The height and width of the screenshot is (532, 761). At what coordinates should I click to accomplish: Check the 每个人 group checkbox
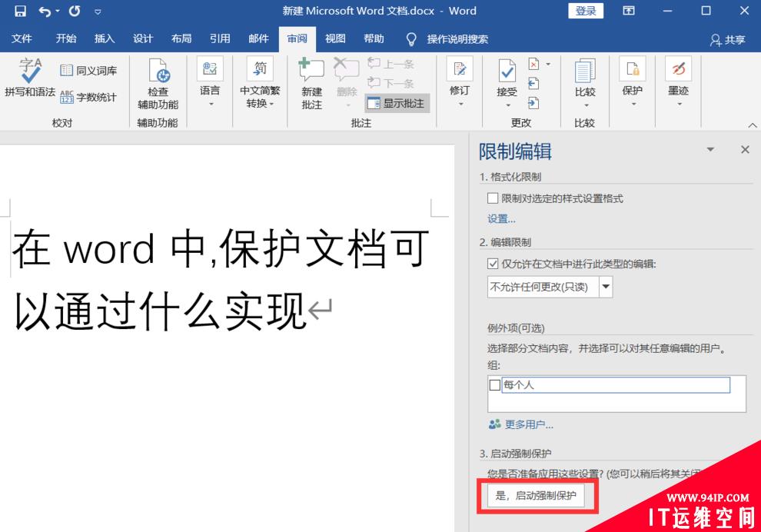pyautogui.click(x=495, y=385)
